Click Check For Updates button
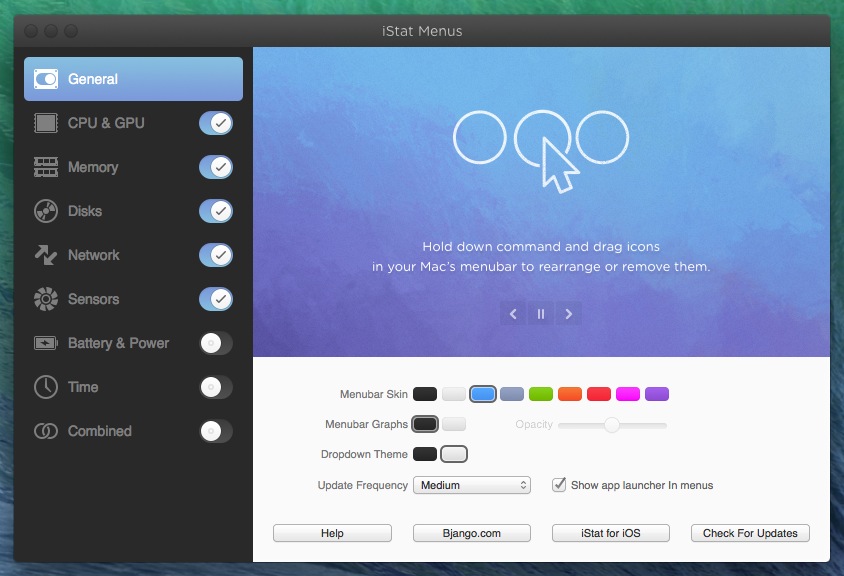 pyautogui.click(x=750, y=533)
